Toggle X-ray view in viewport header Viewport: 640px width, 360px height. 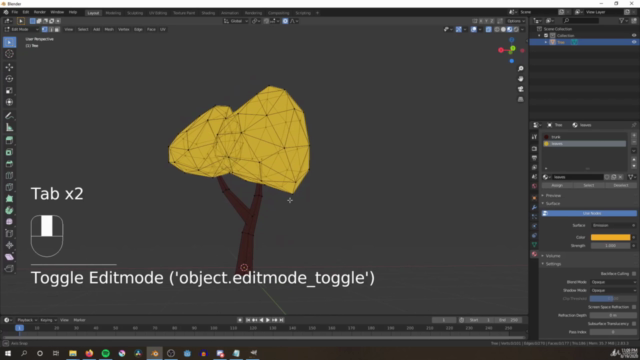pyautogui.click(x=489, y=29)
